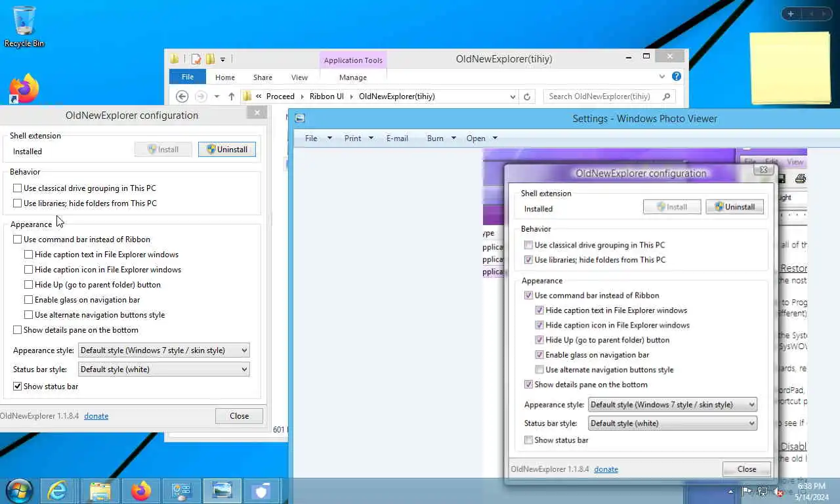Open the Status bar style dropdown
Image resolution: width=840 pixels, height=504 pixels.
[163, 369]
